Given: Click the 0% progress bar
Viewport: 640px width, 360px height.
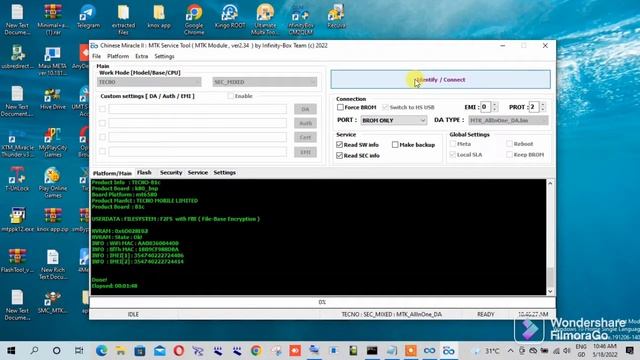Looking at the screenshot, I should coord(322,302).
